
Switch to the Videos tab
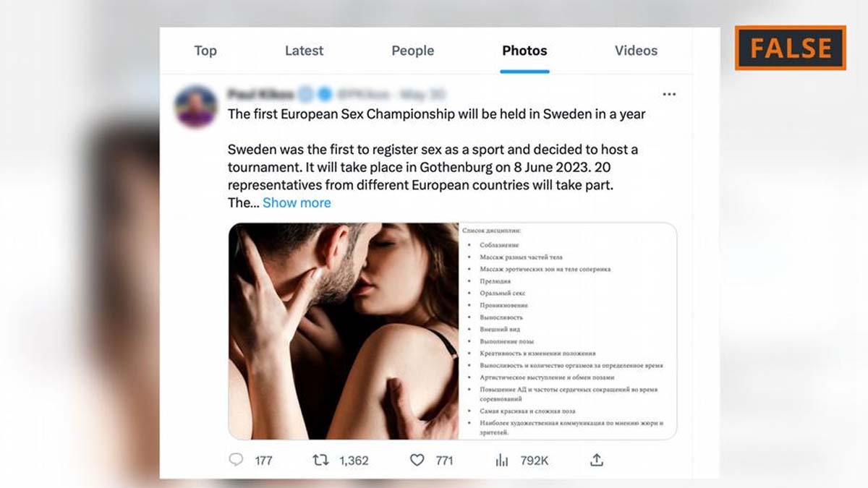tap(636, 51)
